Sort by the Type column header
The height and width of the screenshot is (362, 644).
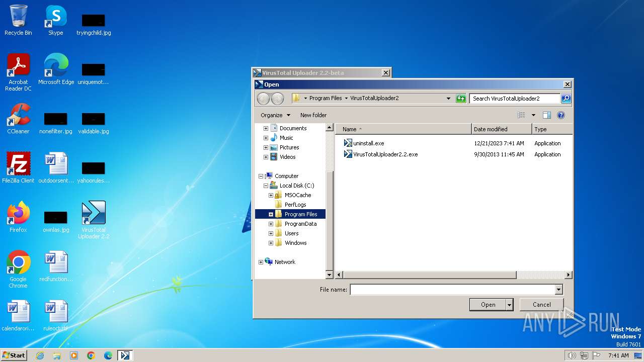(x=552, y=129)
